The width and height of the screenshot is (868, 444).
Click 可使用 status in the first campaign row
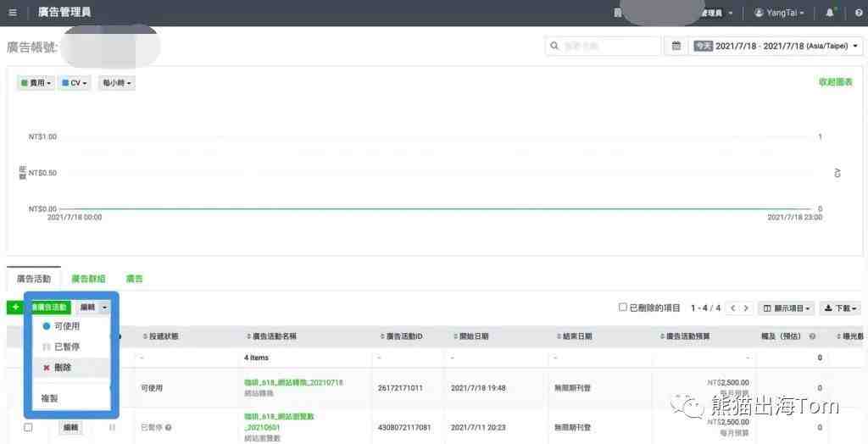coord(152,388)
